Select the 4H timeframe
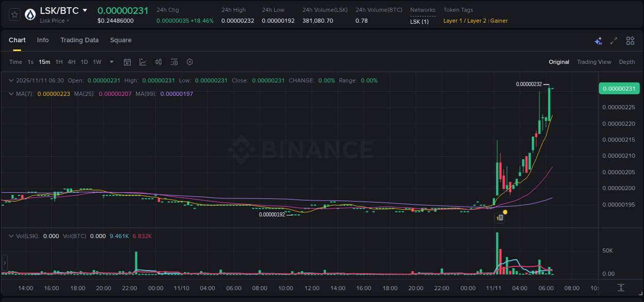Screen dimensions: 644x302 point(72,62)
